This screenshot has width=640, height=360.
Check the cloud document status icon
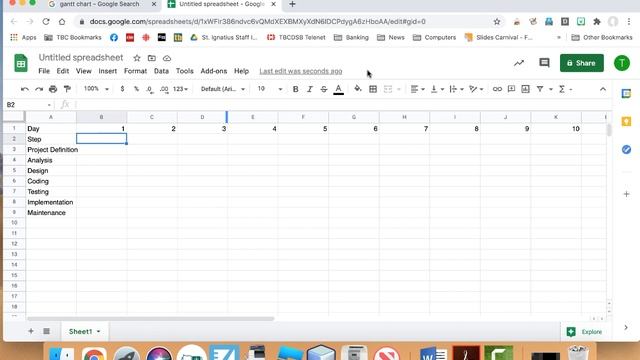pos(167,58)
